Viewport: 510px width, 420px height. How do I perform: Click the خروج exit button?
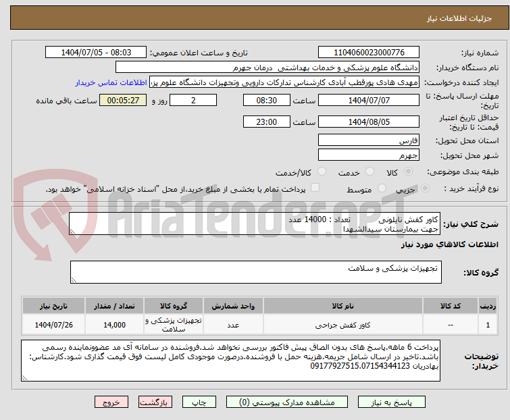pos(111,402)
